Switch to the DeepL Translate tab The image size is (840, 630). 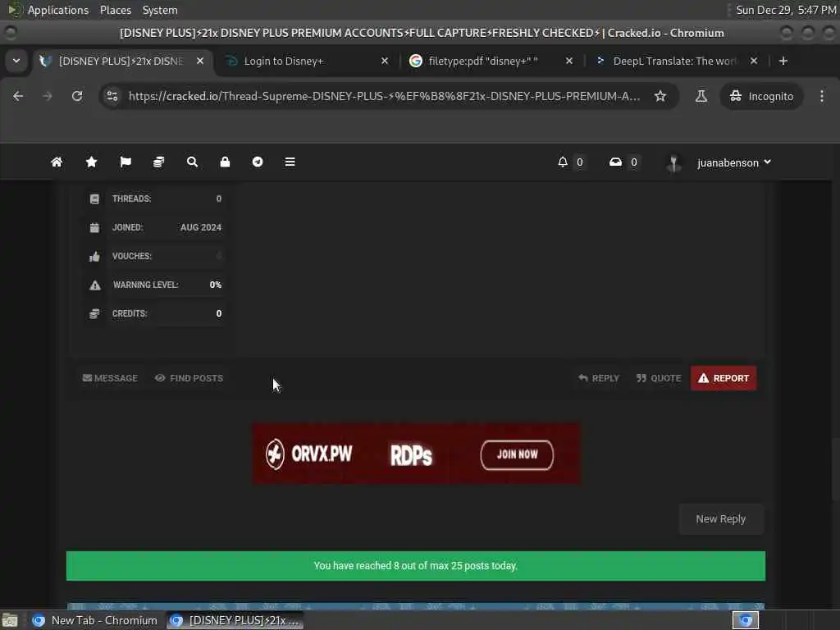coord(674,61)
